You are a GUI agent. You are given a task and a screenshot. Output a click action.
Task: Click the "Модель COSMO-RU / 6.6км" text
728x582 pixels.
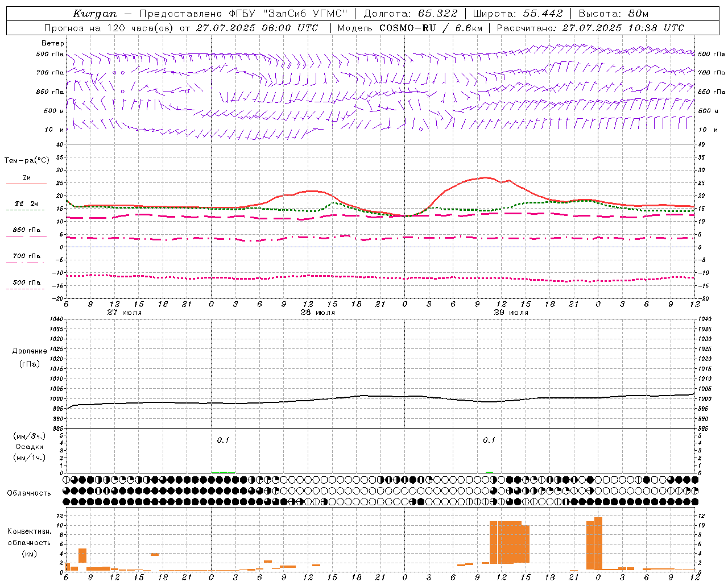pos(411,28)
